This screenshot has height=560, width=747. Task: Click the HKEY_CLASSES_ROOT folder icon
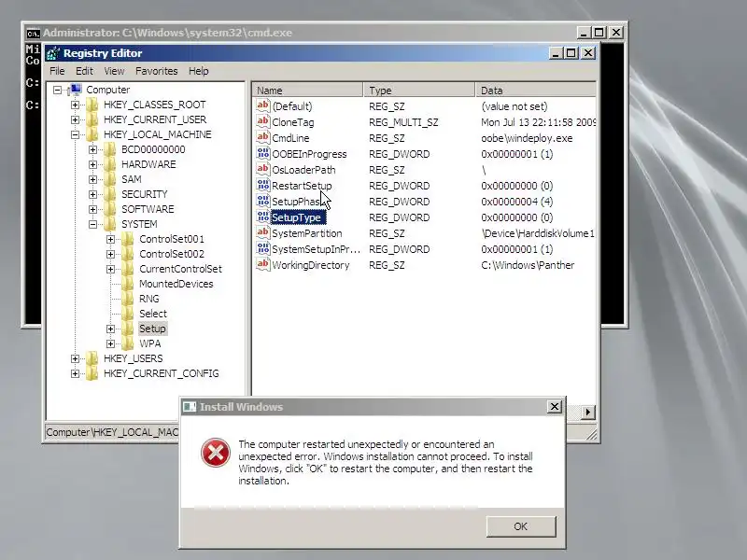point(92,105)
